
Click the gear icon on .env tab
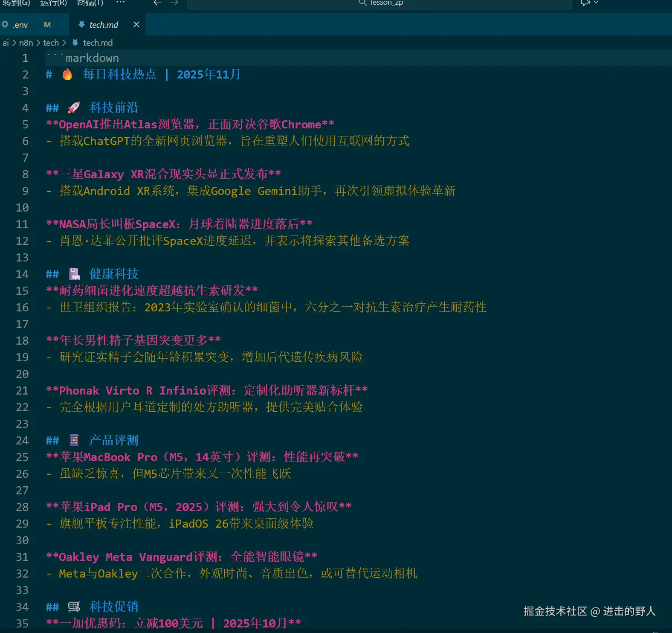point(5,24)
